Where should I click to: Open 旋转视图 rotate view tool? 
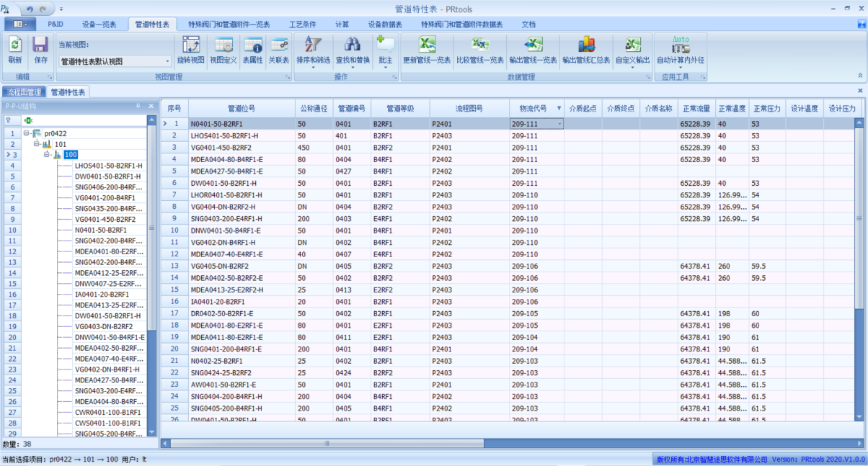coord(191,45)
